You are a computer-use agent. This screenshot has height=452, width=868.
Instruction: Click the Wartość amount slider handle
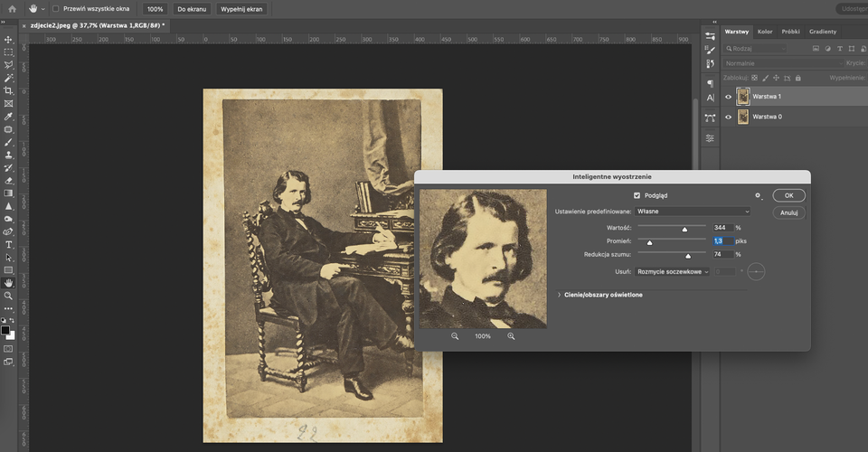click(x=684, y=229)
